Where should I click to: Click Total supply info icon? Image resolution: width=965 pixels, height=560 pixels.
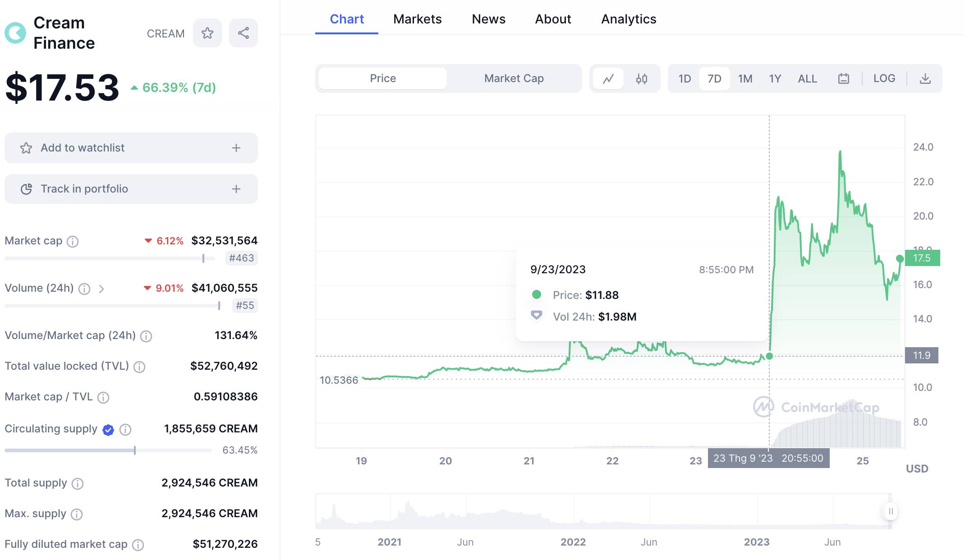(x=78, y=484)
